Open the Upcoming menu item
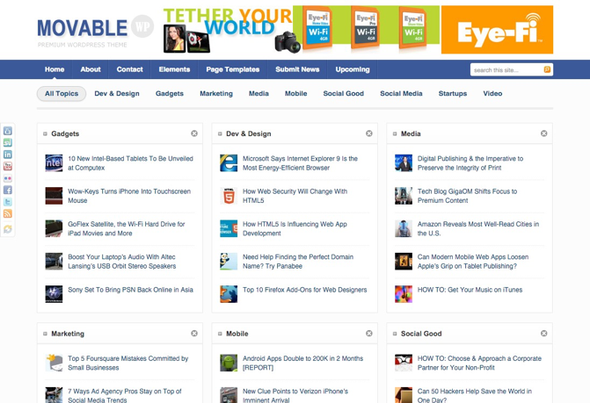The width and height of the screenshot is (590, 403). coord(353,69)
